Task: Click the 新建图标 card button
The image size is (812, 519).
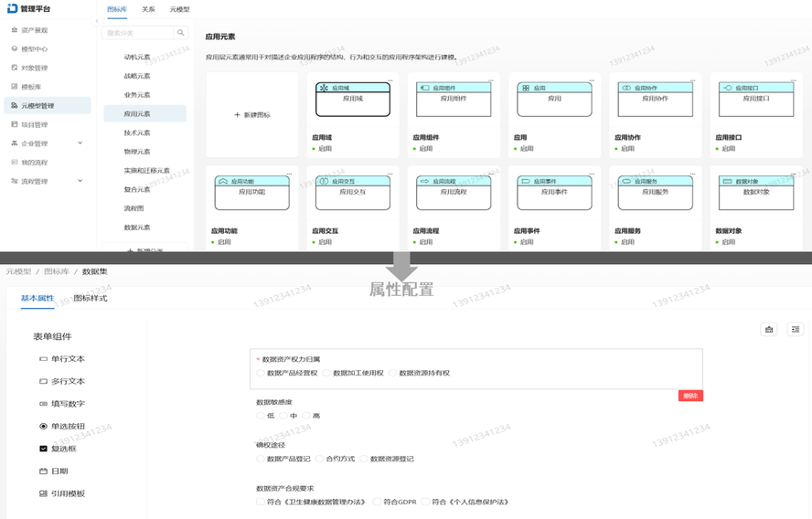Action: coord(252,115)
